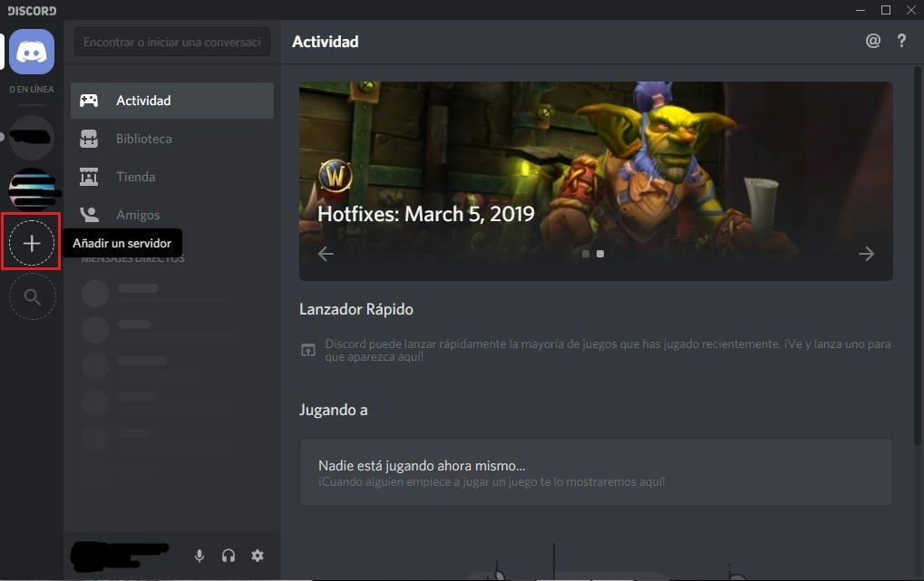
Task: Open the blacked-out first server icon
Action: click(x=32, y=138)
